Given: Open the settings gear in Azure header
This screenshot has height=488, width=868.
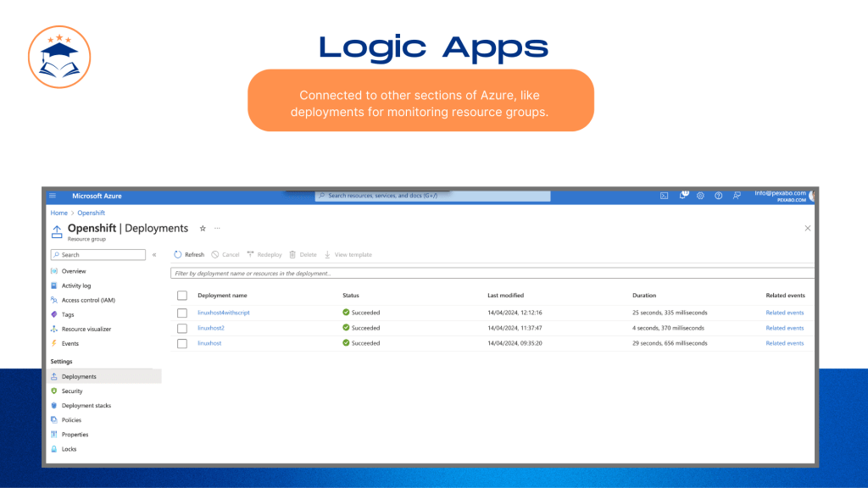Looking at the screenshot, I should click(x=700, y=196).
